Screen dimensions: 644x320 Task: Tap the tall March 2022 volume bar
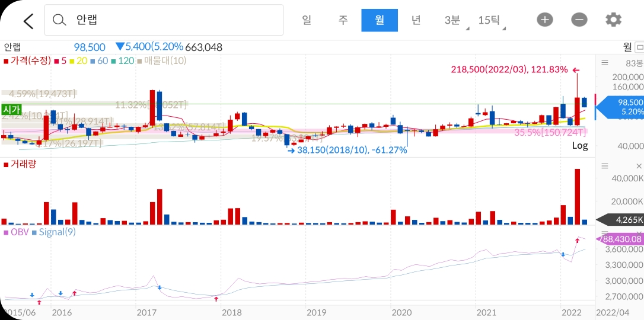coord(577,197)
